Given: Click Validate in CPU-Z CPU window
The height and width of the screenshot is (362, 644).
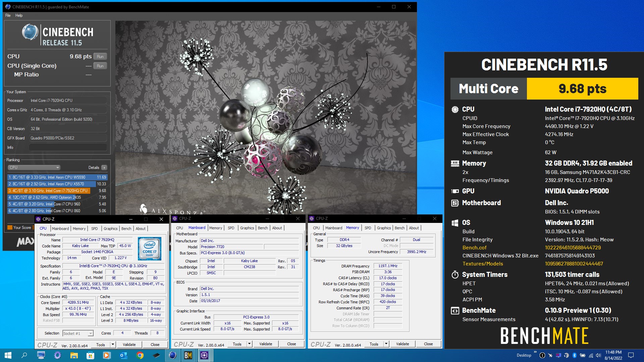Looking at the screenshot, I should click(129, 345).
